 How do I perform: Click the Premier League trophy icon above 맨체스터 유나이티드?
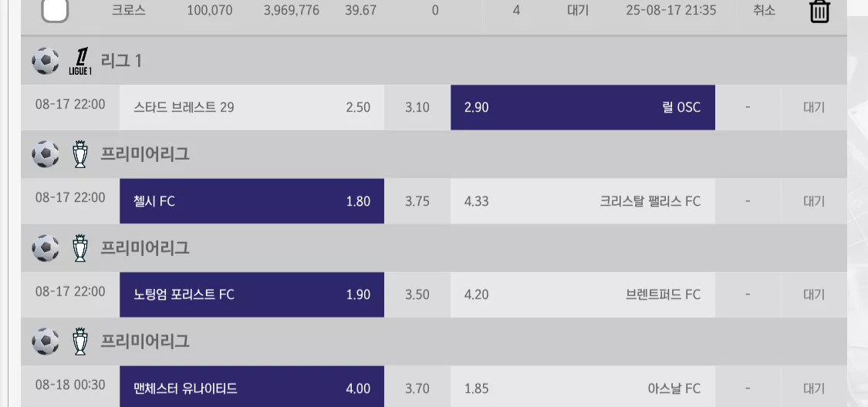80,341
